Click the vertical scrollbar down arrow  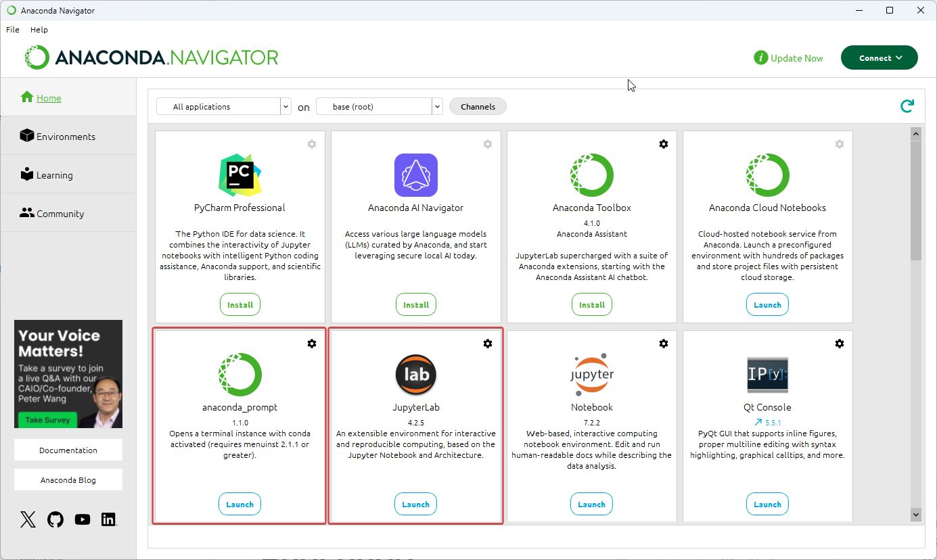[x=916, y=515]
